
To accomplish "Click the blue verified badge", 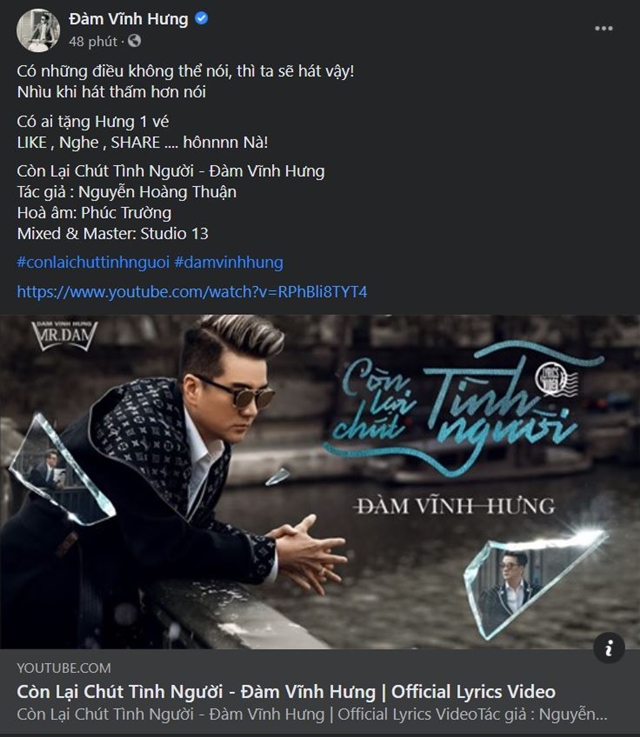I will click(x=201, y=19).
